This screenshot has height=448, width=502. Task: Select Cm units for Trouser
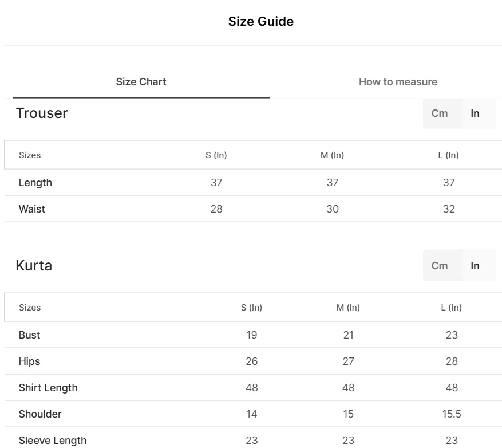440,113
